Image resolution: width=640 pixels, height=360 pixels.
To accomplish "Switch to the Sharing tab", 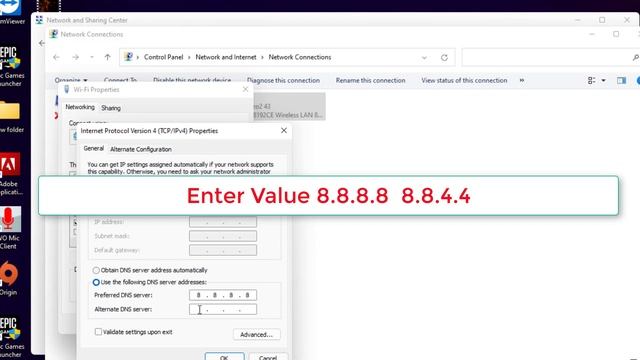I will (111, 108).
